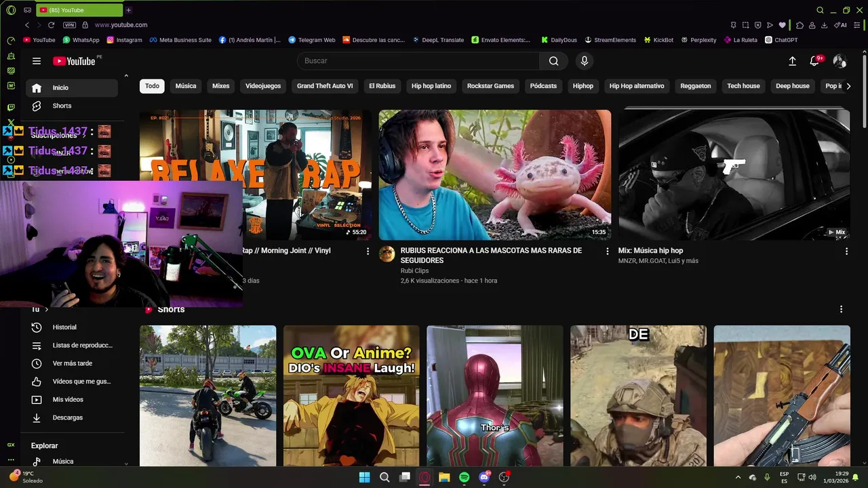Open Discord from the Windows taskbar
The image size is (868, 488).
click(484, 477)
